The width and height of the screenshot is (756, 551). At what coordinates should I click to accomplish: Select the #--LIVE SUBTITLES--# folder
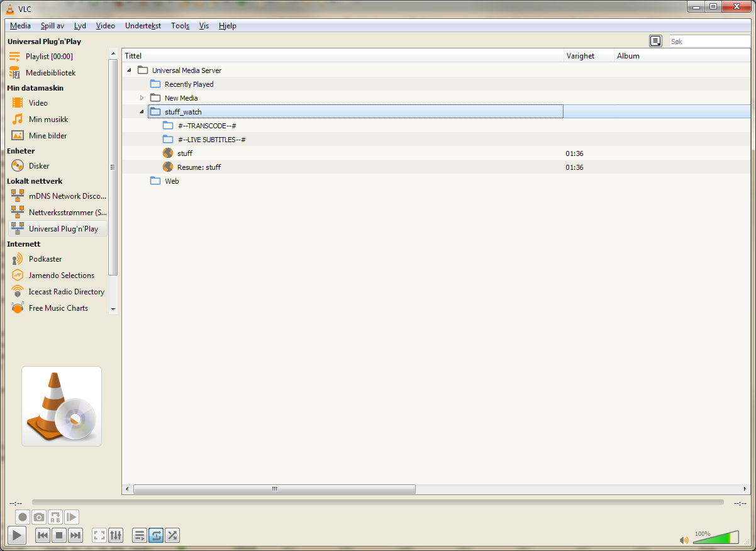point(211,140)
